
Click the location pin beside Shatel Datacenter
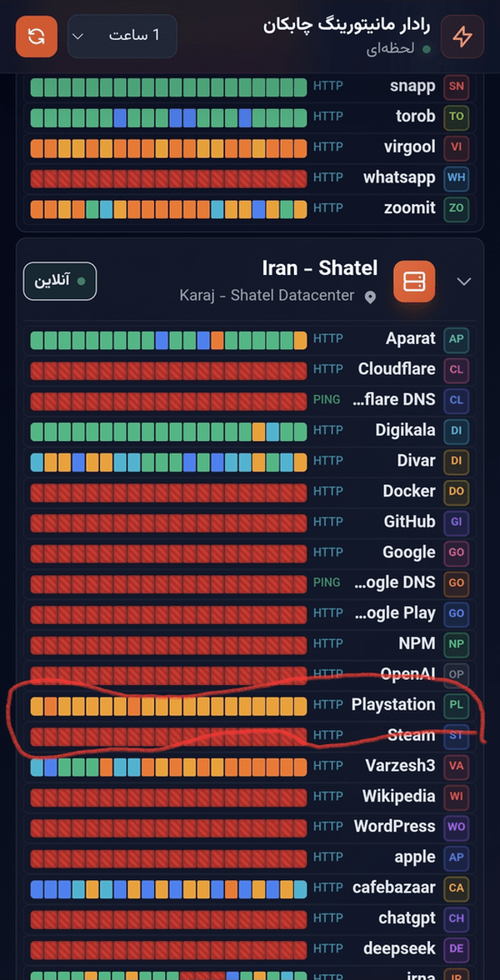click(x=370, y=297)
